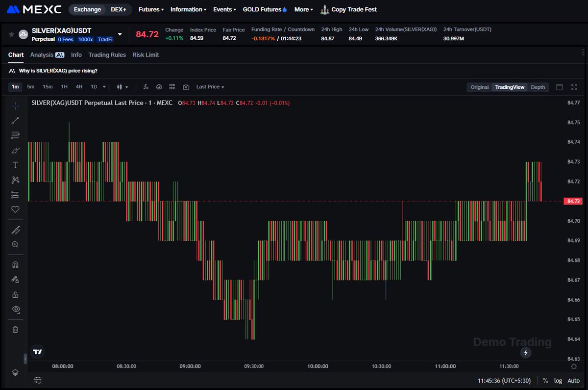588x390 pixels.
Task: Take a chart snapshot with camera icon
Action: click(186, 87)
